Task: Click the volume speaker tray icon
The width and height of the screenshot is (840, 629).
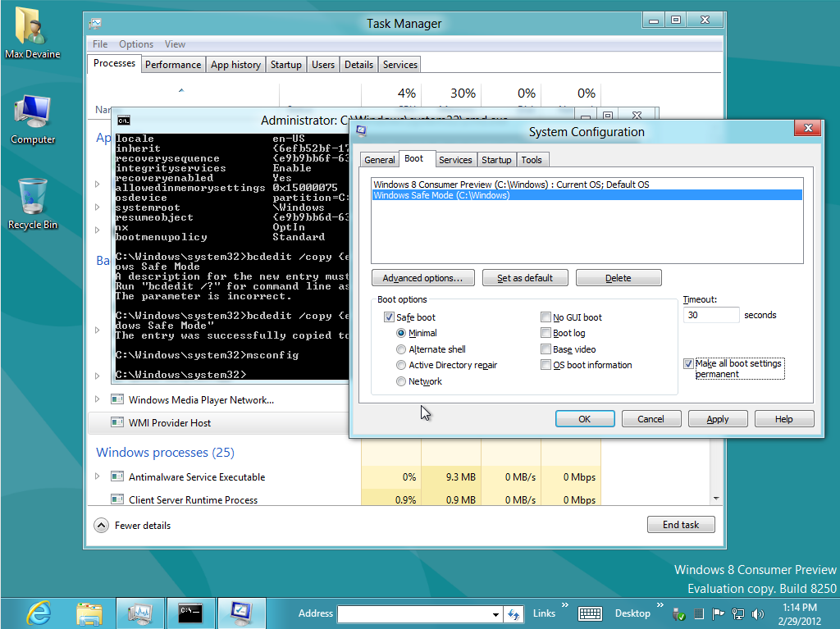Action: point(757,614)
